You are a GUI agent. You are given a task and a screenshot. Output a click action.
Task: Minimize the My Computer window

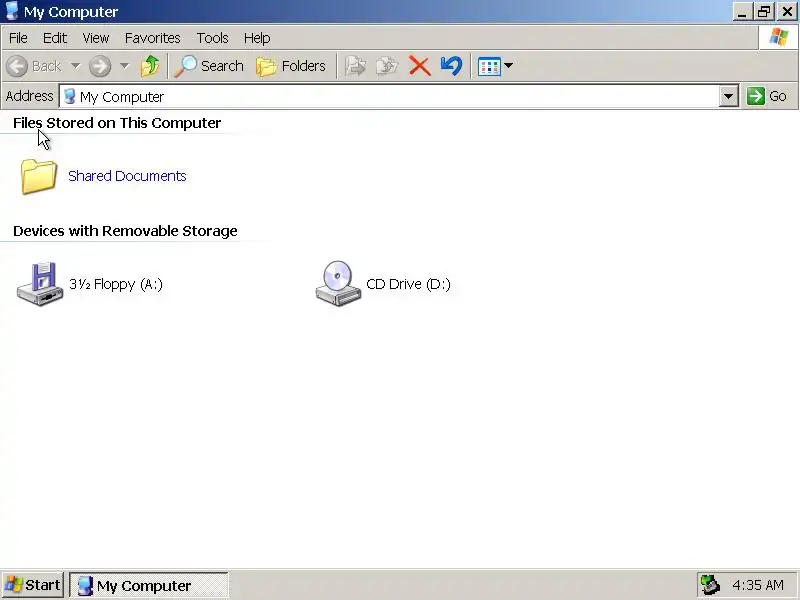[742, 11]
